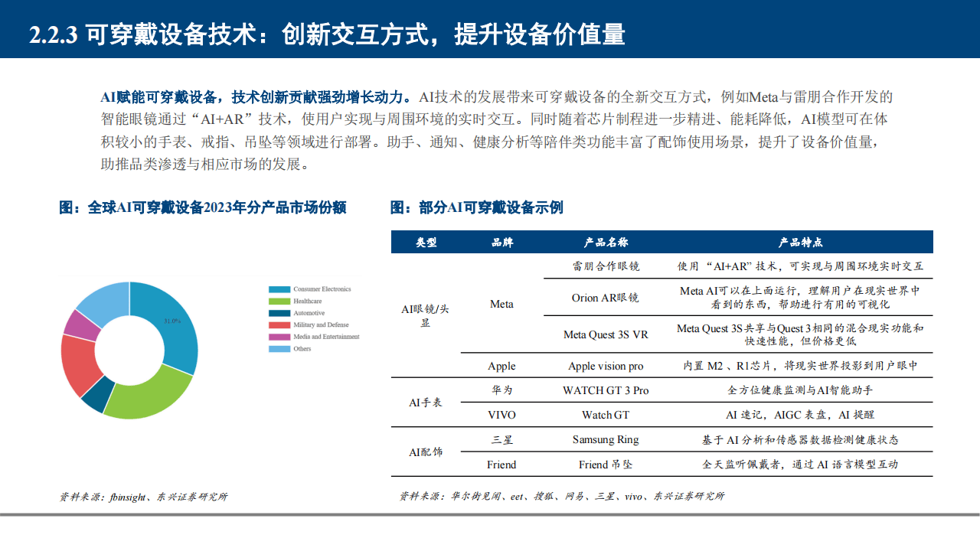Click the '产品特点' table column header

click(800, 242)
